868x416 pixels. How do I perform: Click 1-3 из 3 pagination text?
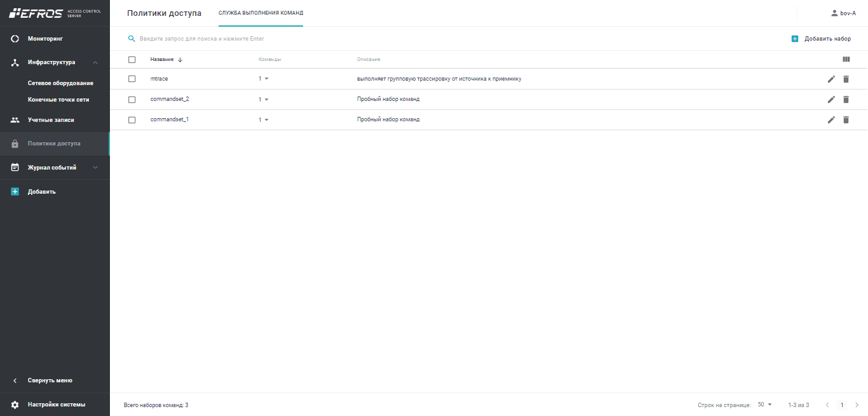click(799, 405)
